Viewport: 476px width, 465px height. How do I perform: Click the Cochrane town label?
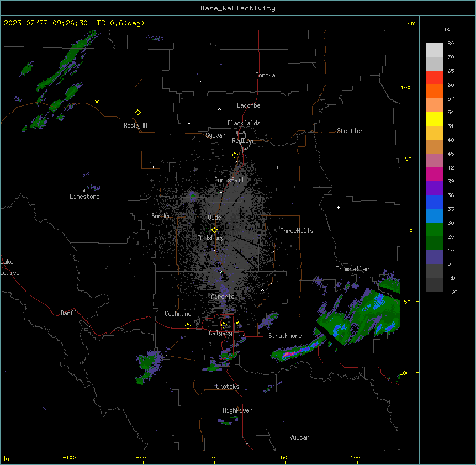coord(178,314)
